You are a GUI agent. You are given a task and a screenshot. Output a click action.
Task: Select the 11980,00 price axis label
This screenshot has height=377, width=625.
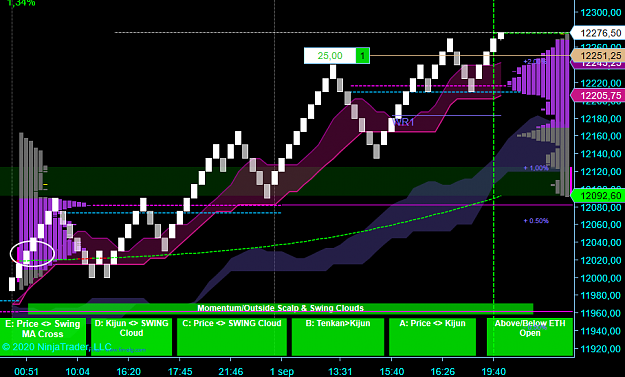(601, 296)
